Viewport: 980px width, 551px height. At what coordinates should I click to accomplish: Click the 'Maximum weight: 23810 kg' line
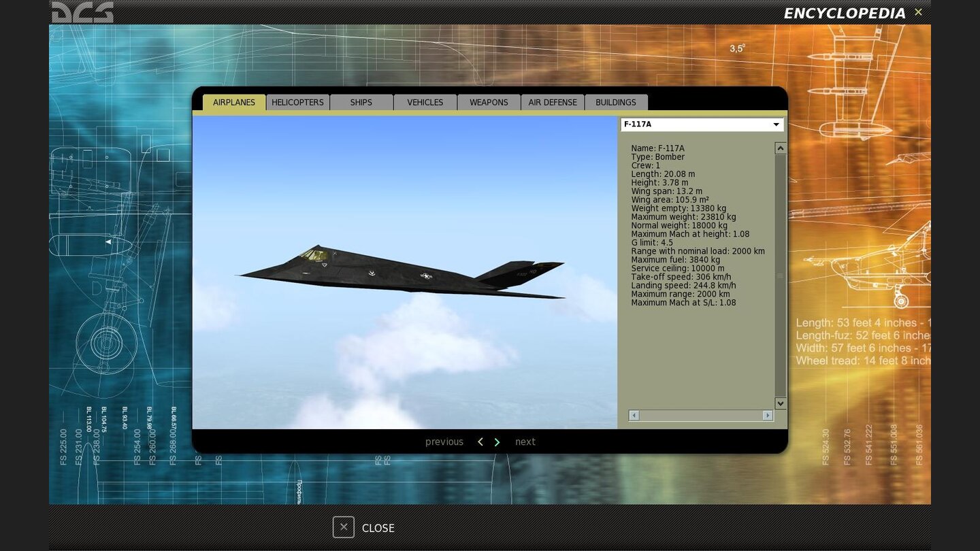[683, 217]
